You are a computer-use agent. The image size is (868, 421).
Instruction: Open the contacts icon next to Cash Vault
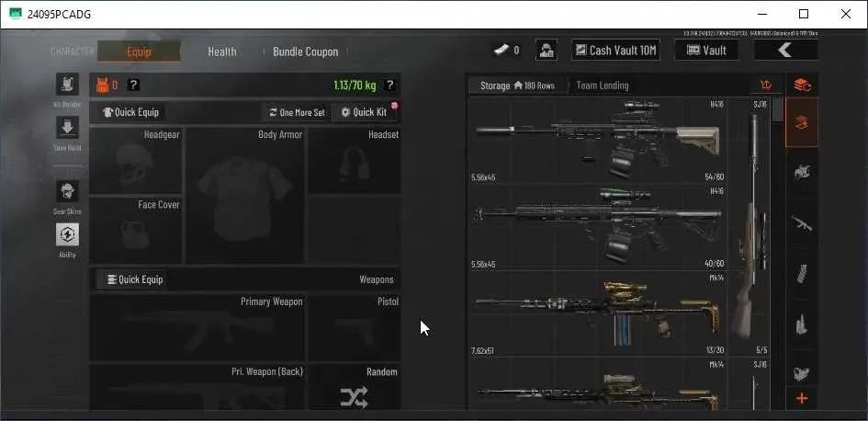pos(547,51)
